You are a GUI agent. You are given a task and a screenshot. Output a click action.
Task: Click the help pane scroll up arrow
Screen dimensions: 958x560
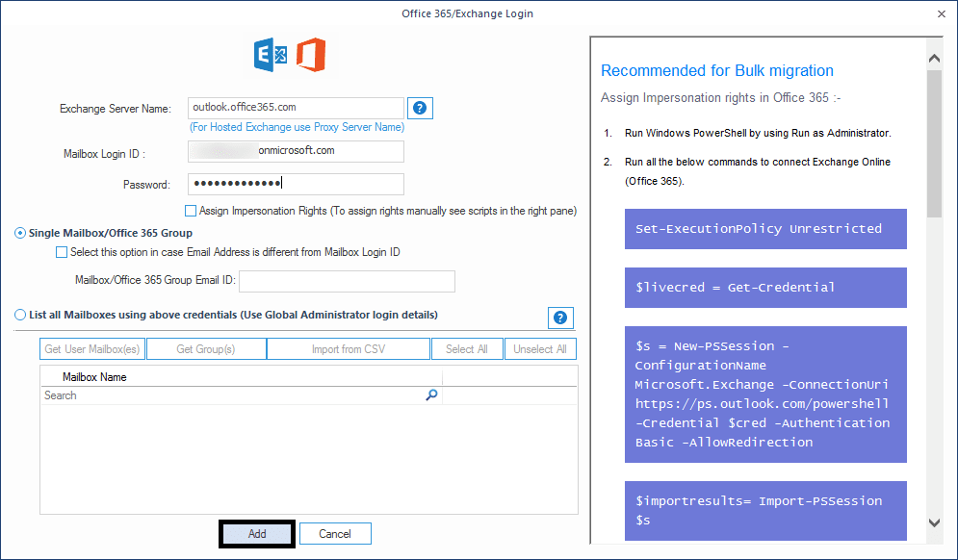click(934, 58)
